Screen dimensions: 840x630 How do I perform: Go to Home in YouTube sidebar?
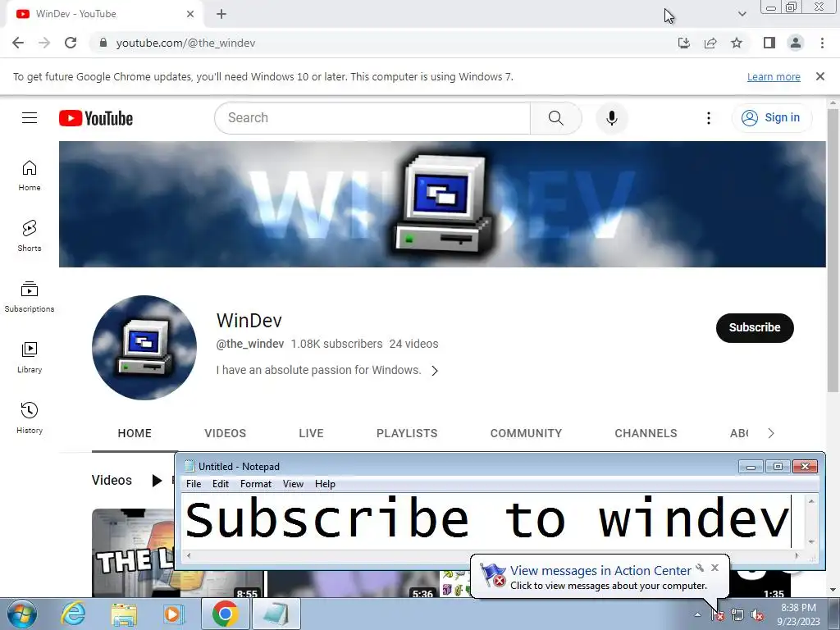[x=30, y=176]
